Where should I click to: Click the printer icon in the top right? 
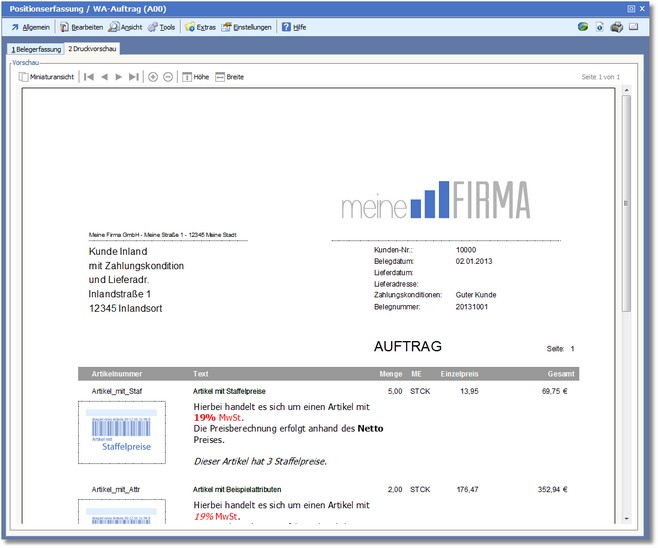[617, 27]
